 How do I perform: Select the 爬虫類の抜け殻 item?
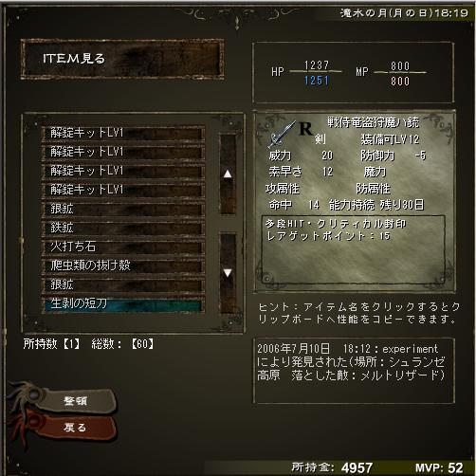(123, 265)
